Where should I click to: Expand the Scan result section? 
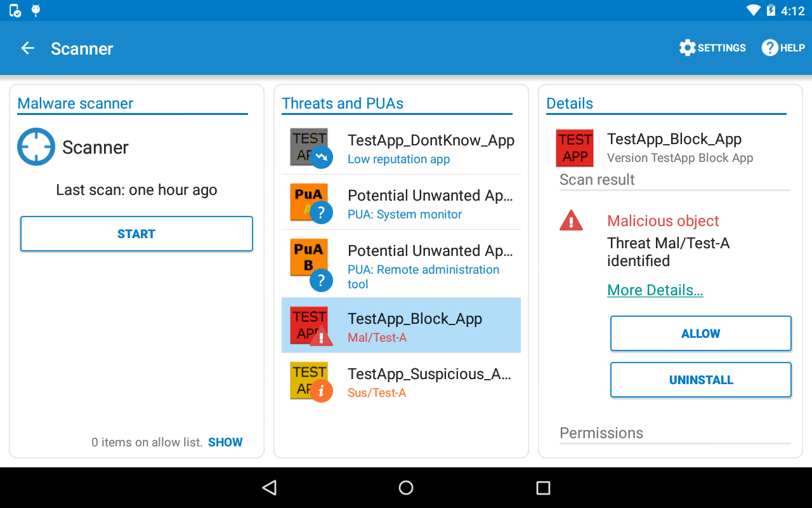point(596,180)
